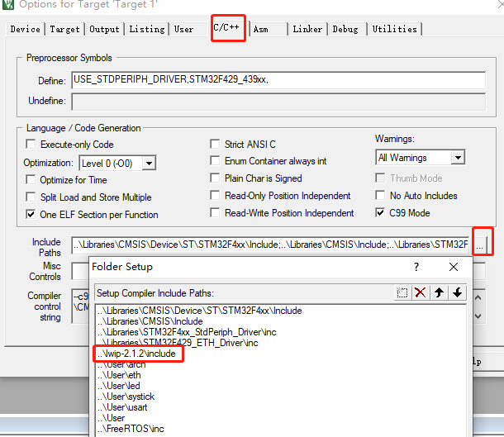Enable Plain Char is Signed
Image resolution: width=504 pixels, height=437 pixels.
[x=215, y=178]
